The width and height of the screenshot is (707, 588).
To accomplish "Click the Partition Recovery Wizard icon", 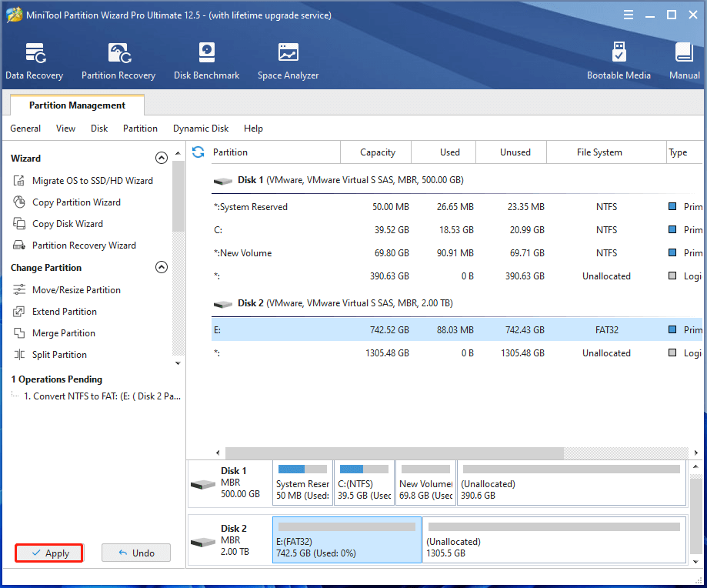I will coord(19,246).
